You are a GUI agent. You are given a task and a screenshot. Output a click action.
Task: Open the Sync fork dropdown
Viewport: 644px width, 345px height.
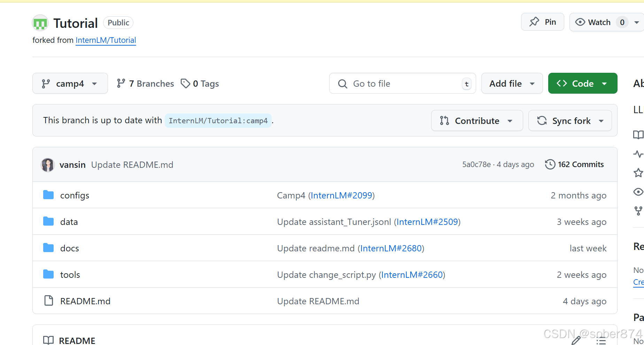tap(570, 120)
